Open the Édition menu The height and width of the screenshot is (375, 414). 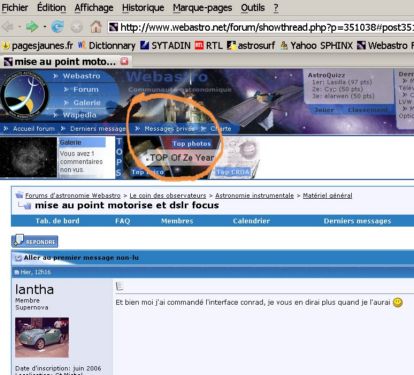pyautogui.click(x=51, y=7)
